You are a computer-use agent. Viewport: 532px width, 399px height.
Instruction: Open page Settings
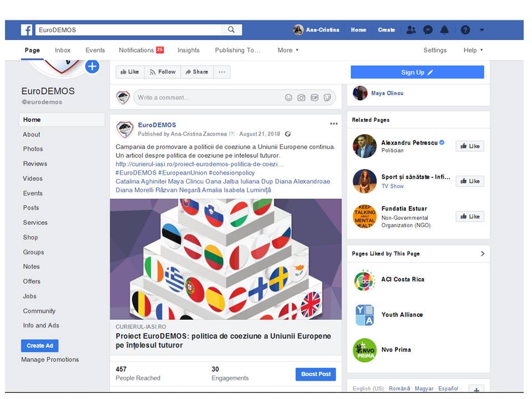(x=435, y=50)
